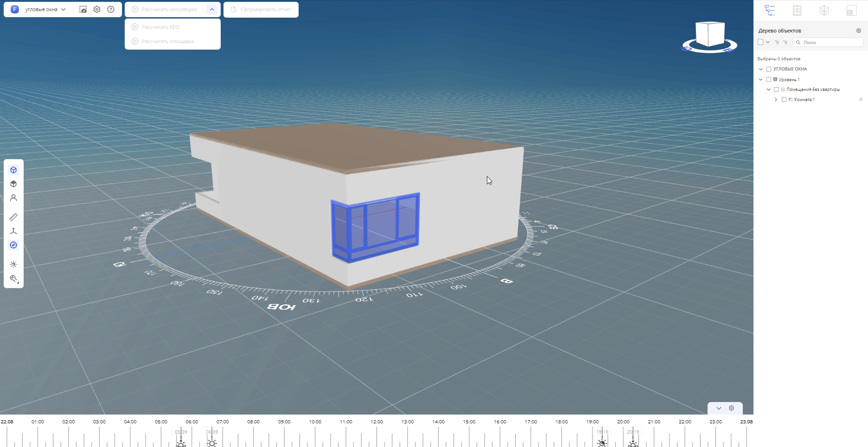This screenshot has width=868, height=447.
Task: Collapse the calculation options chevron
Action: coord(211,9)
